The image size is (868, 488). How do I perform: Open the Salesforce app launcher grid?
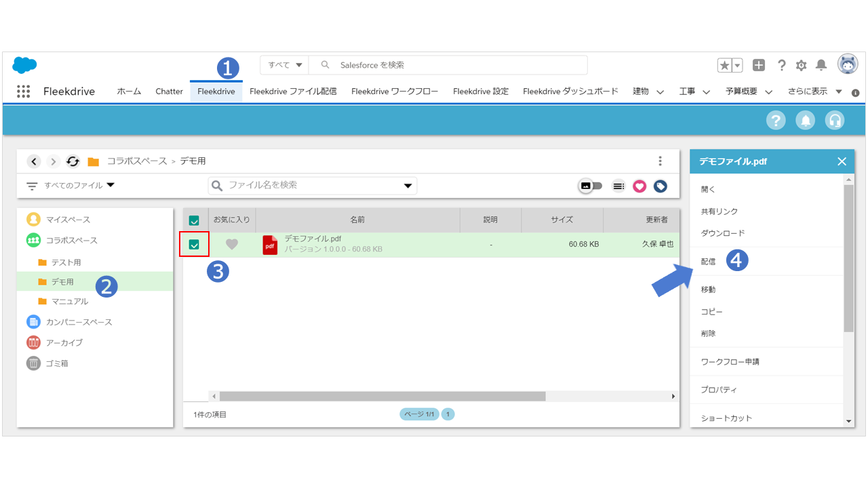pos(24,91)
